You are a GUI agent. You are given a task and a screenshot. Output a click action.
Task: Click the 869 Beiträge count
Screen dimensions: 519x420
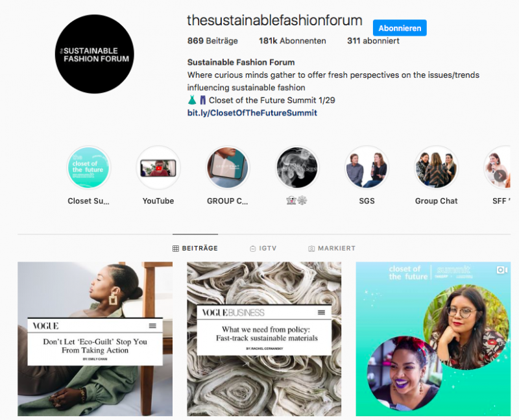[x=213, y=41]
